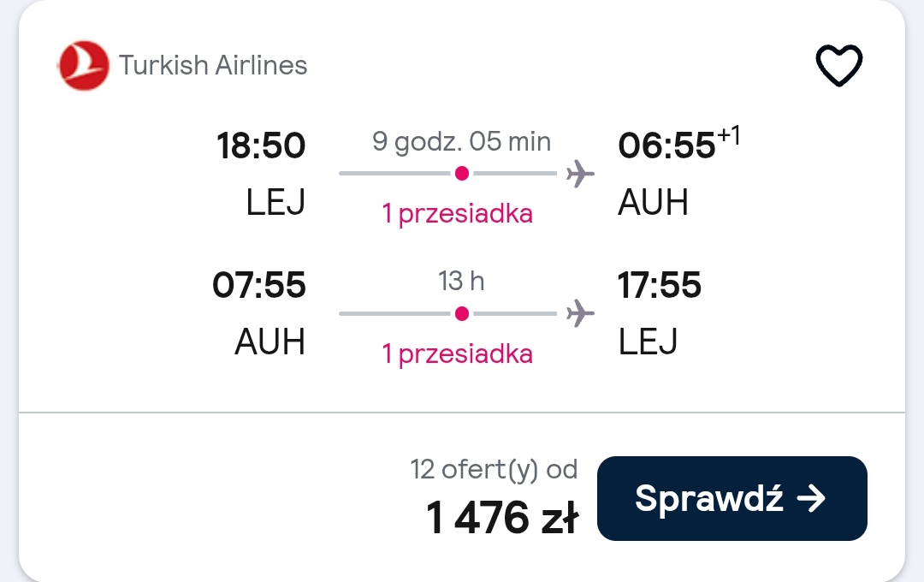The width and height of the screenshot is (924, 582).
Task: Click the 13 h return duration
Action: tap(461, 282)
